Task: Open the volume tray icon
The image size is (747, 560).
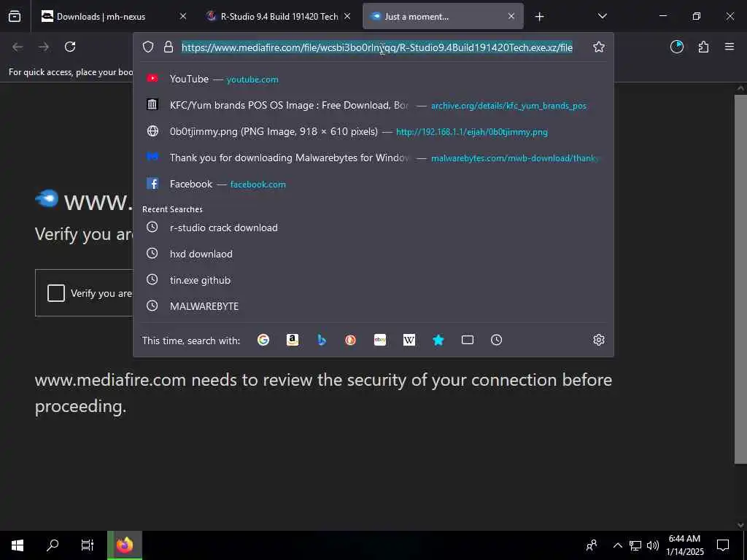Action: 653,545
